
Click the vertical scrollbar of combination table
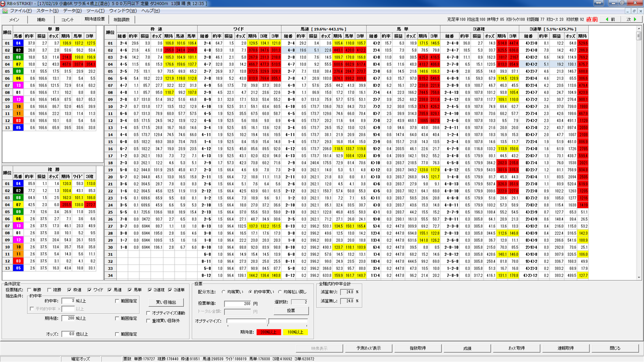[639, 153]
